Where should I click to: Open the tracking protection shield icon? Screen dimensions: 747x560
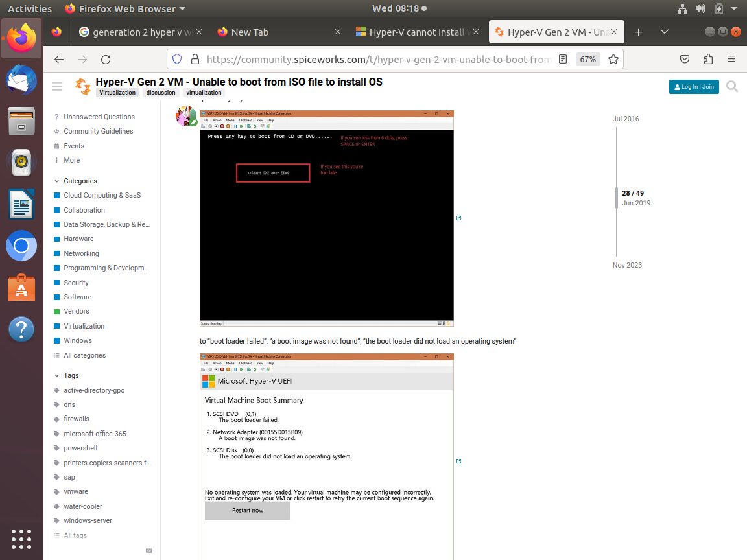coord(177,59)
